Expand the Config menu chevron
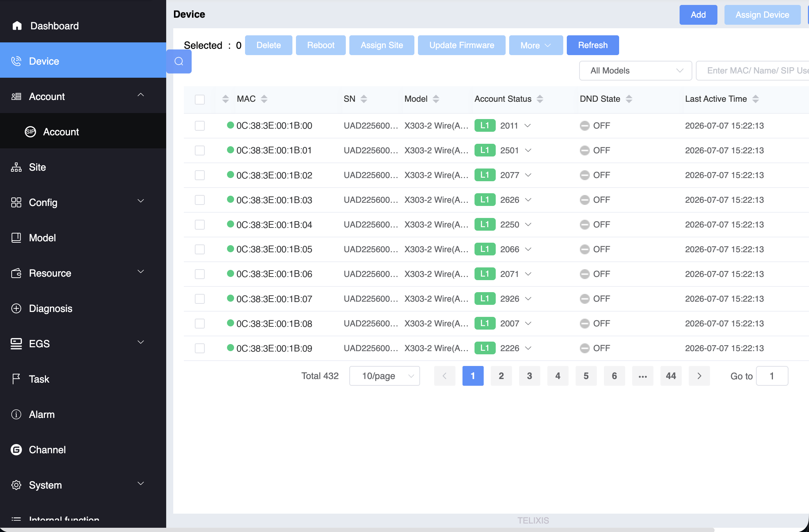 click(141, 201)
